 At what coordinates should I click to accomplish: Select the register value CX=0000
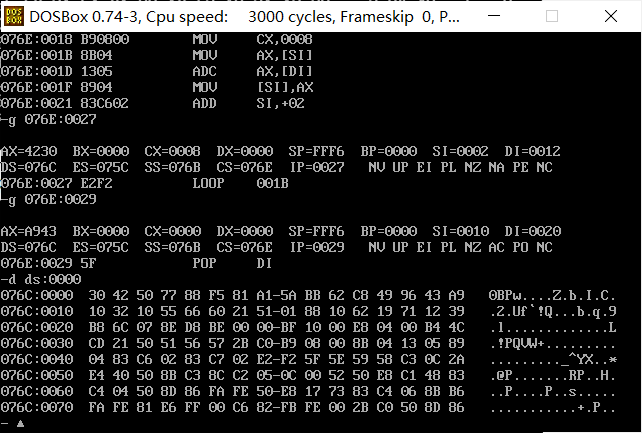pyautogui.click(x=172, y=231)
